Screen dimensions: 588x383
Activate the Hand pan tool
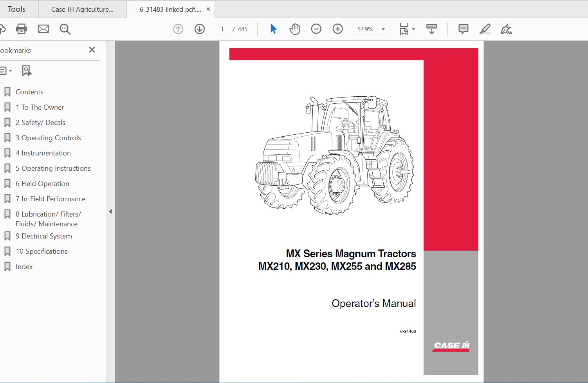point(294,29)
